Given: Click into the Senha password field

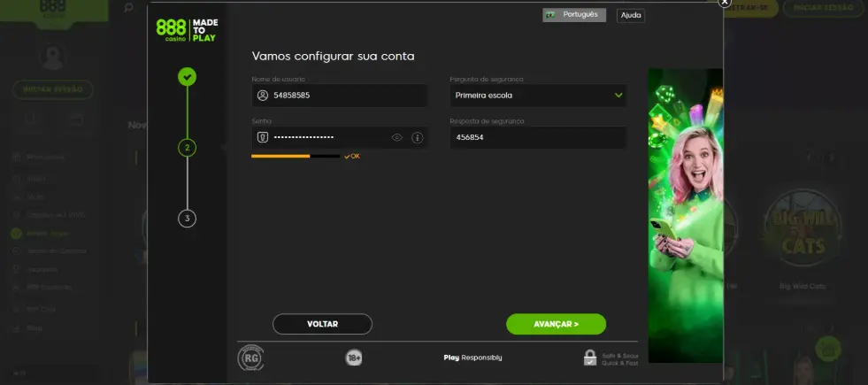Looking at the screenshot, I should tap(340, 137).
